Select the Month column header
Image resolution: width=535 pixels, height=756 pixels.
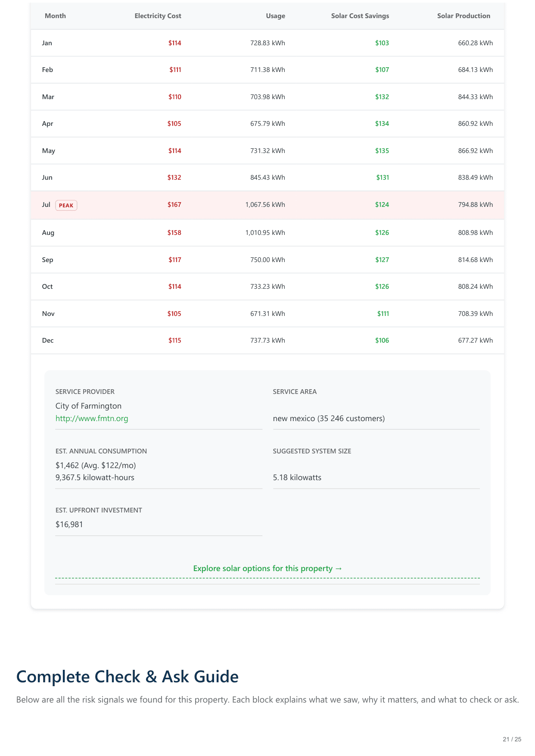[55, 16]
